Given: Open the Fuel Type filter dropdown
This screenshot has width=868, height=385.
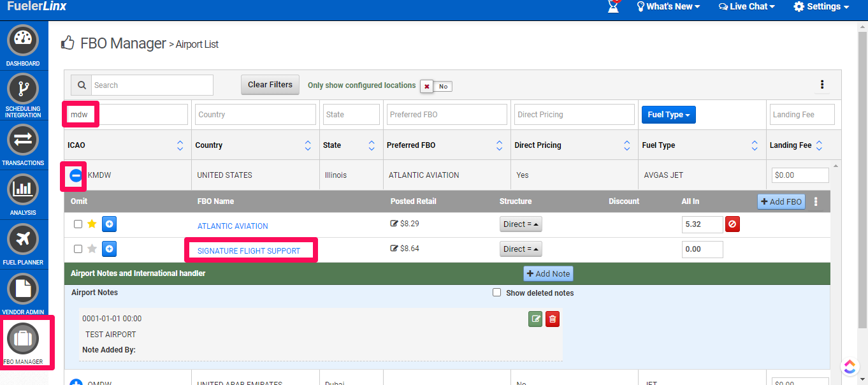Looking at the screenshot, I should pos(669,115).
